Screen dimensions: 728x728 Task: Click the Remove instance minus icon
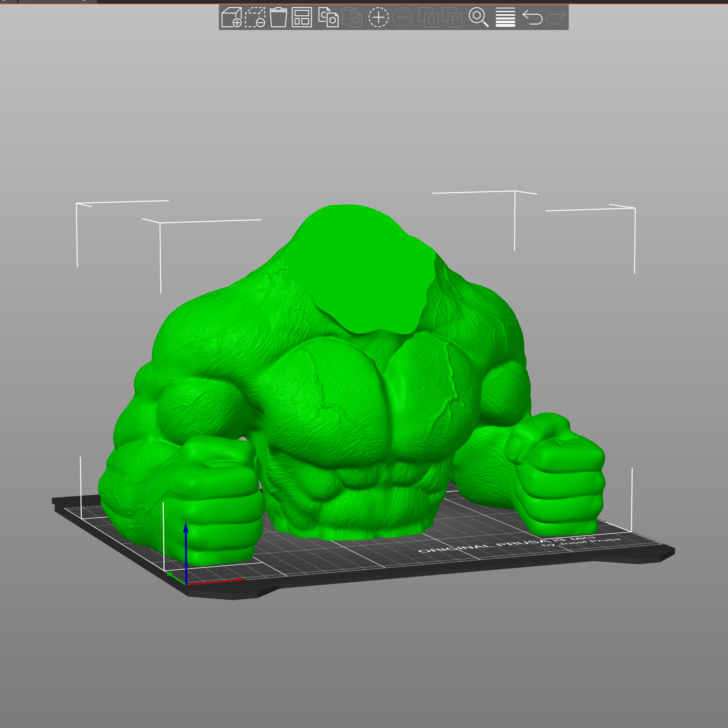click(x=402, y=17)
